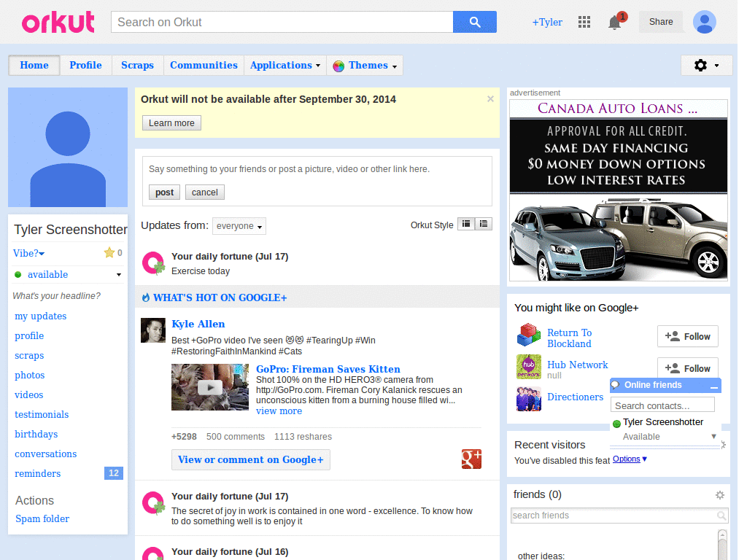Click the search friends field
The width and height of the screenshot is (747, 560).
619,516
